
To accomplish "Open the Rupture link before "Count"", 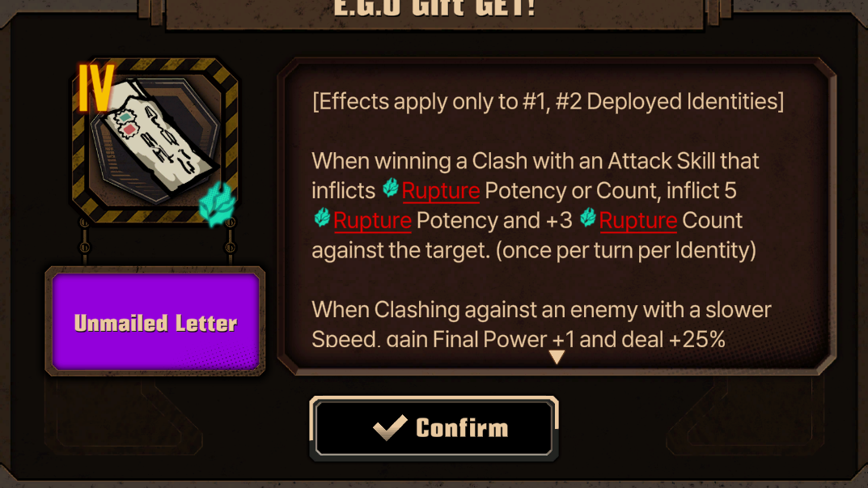I will [637, 220].
